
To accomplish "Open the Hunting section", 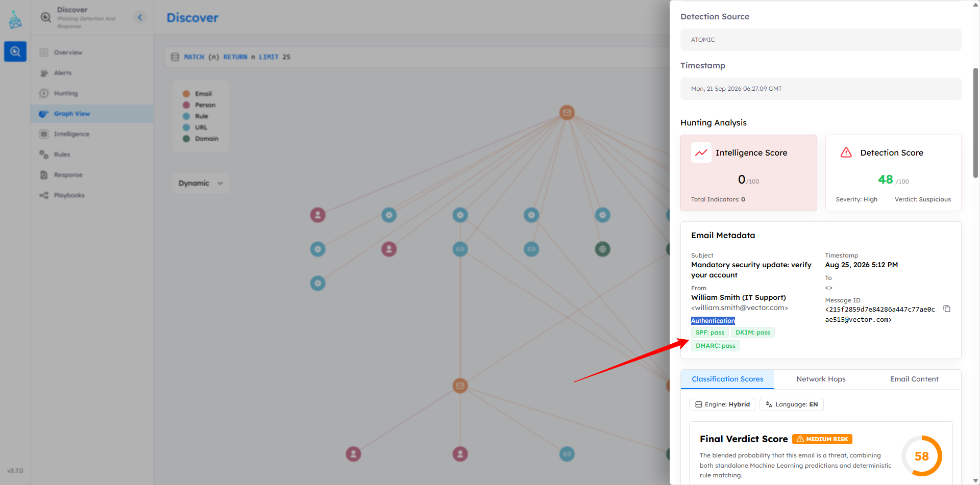I will point(92,93).
